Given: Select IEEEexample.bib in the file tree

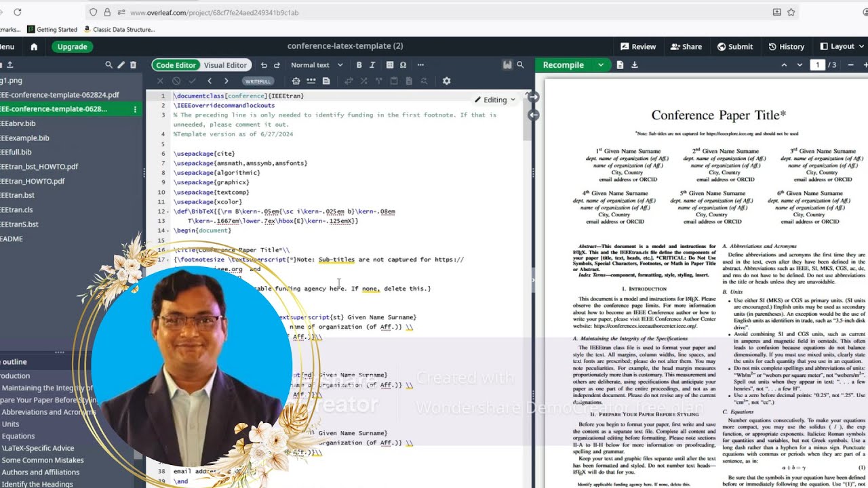Looking at the screenshot, I should point(24,138).
